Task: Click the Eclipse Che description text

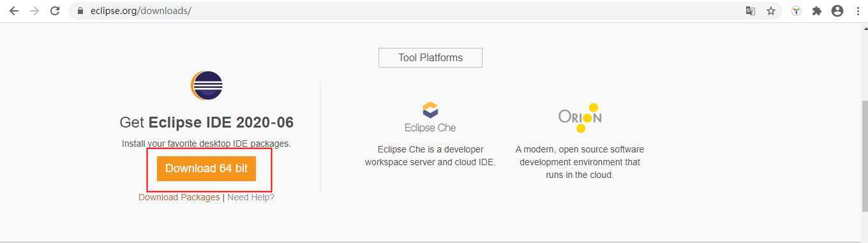Action: 430,156
